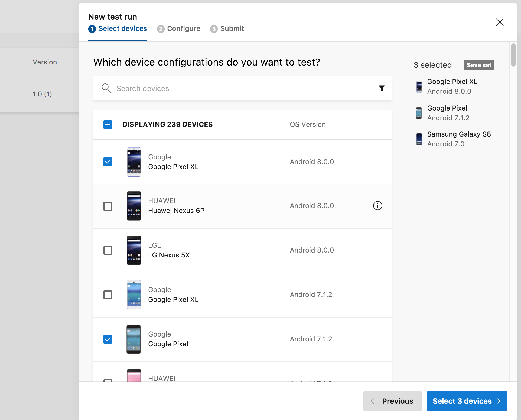Click the search magnifier icon
This screenshot has height=420, width=521.
tap(106, 88)
